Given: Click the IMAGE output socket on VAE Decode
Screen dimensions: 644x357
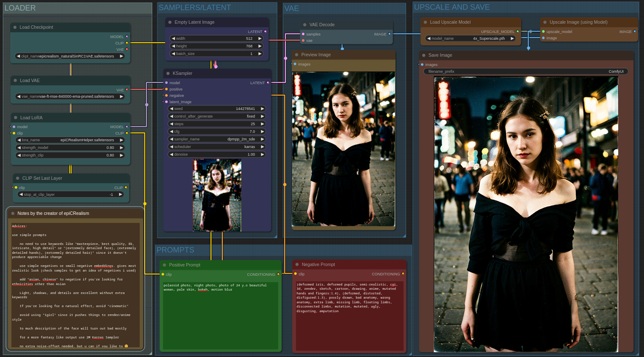Looking at the screenshot, I should (x=390, y=34).
